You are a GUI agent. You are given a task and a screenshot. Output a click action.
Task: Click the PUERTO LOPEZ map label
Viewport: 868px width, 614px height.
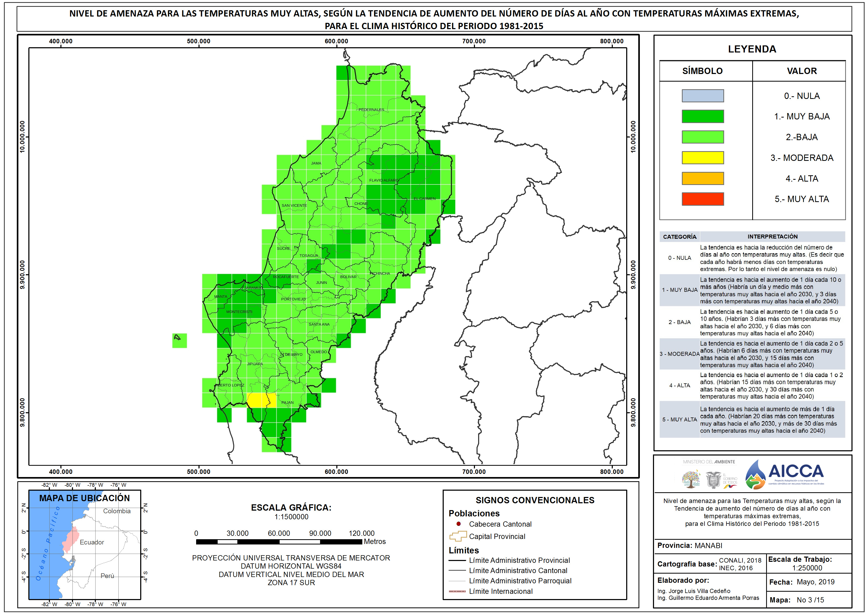pyautogui.click(x=229, y=385)
